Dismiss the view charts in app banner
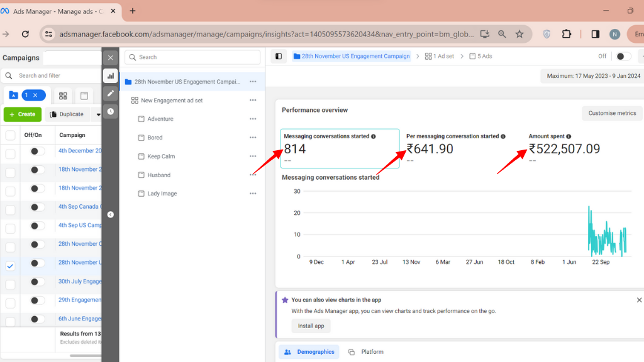Viewport: 644px width, 362px height. (x=639, y=300)
